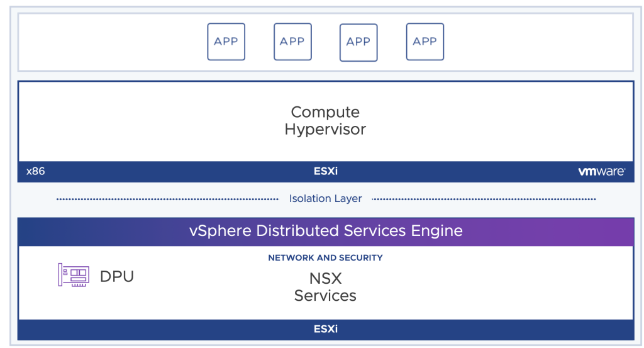644x348 pixels.
Task: Select the third APP box from the left
Action: point(358,43)
